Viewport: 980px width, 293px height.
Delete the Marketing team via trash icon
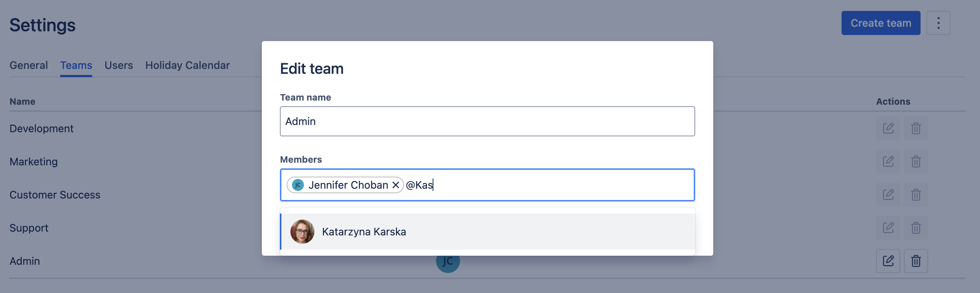pos(916,162)
